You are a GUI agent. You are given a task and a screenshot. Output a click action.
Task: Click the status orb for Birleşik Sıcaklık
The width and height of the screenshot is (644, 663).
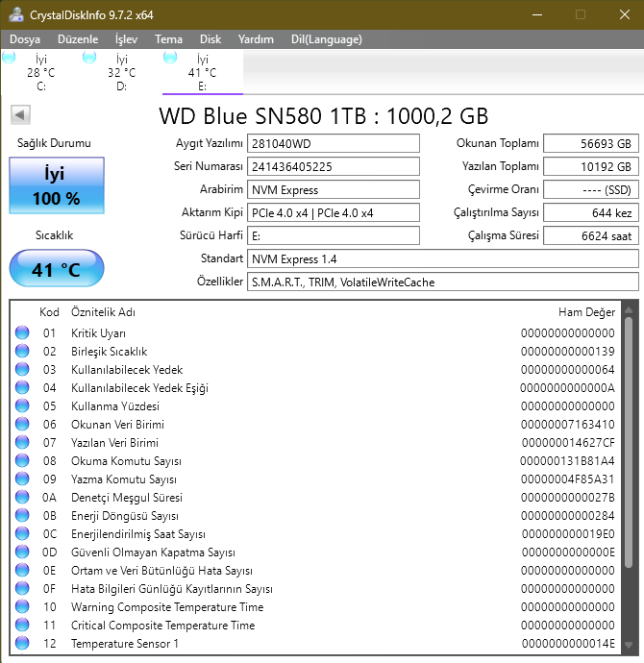(x=22, y=351)
